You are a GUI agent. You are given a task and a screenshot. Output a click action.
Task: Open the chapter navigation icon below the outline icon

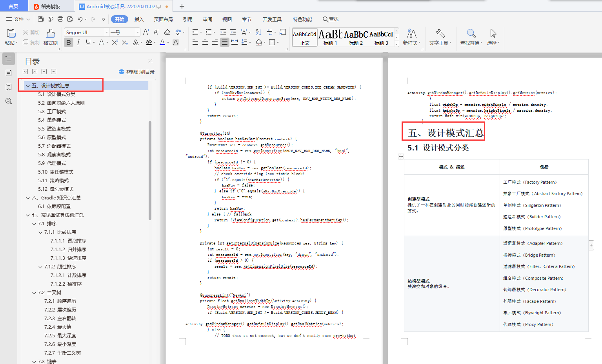[9, 73]
